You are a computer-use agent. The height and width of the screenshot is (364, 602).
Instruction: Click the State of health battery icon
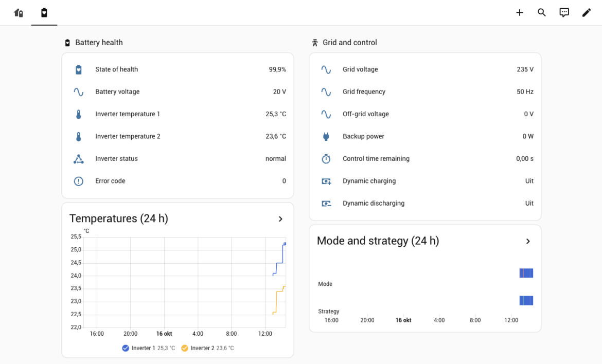point(78,69)
